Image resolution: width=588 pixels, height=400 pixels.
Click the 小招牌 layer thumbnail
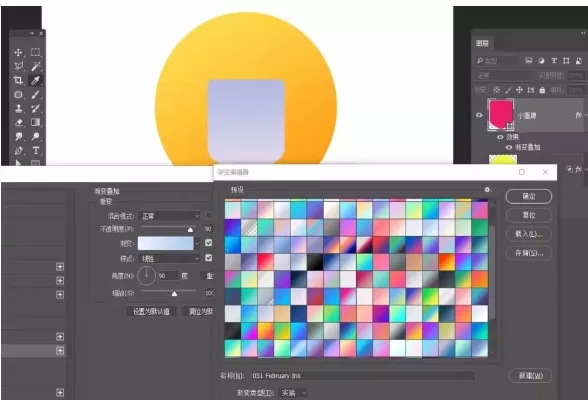coord(501,115)
